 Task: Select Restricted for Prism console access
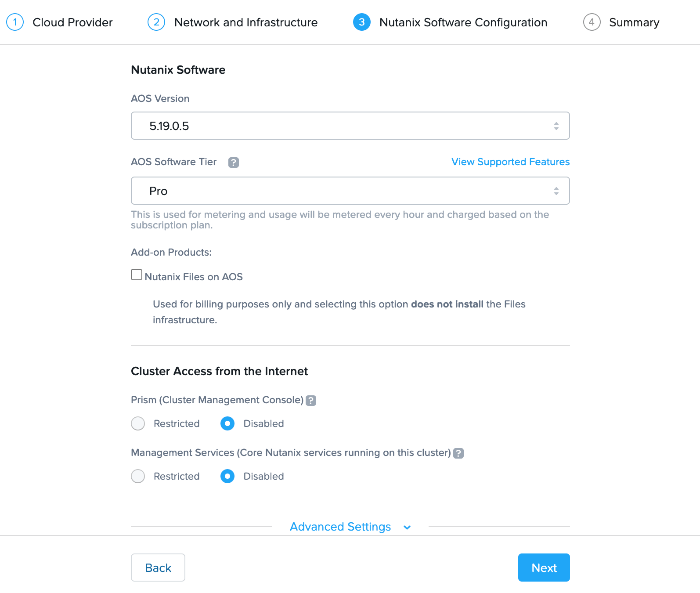[x=138, y=423]
